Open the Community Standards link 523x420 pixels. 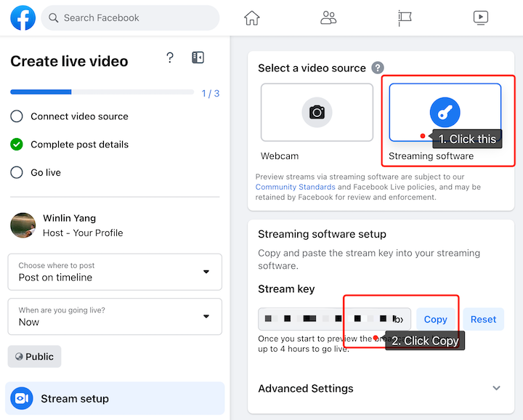coord(295,187)
